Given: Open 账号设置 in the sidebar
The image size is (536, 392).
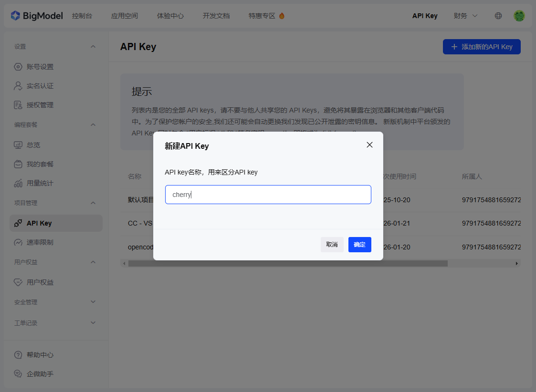Looking at the screenshot, I should tap(40, 67).
